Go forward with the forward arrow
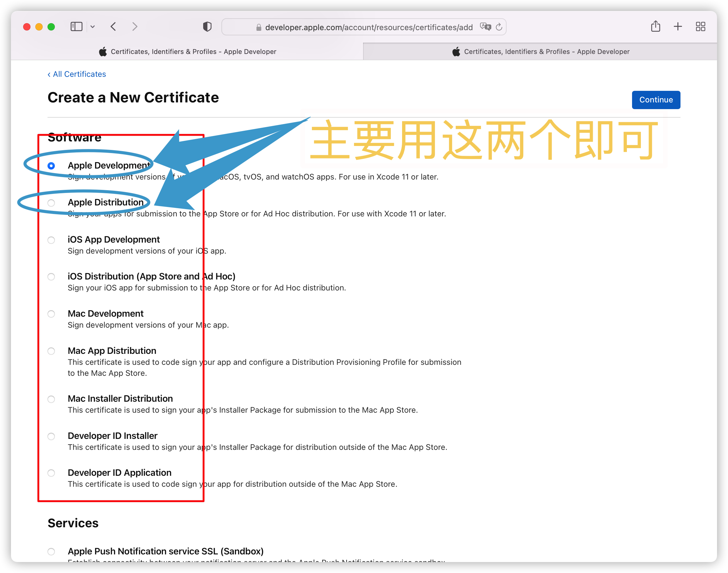This screenshot has width=728, height=573. click(135, 27)
